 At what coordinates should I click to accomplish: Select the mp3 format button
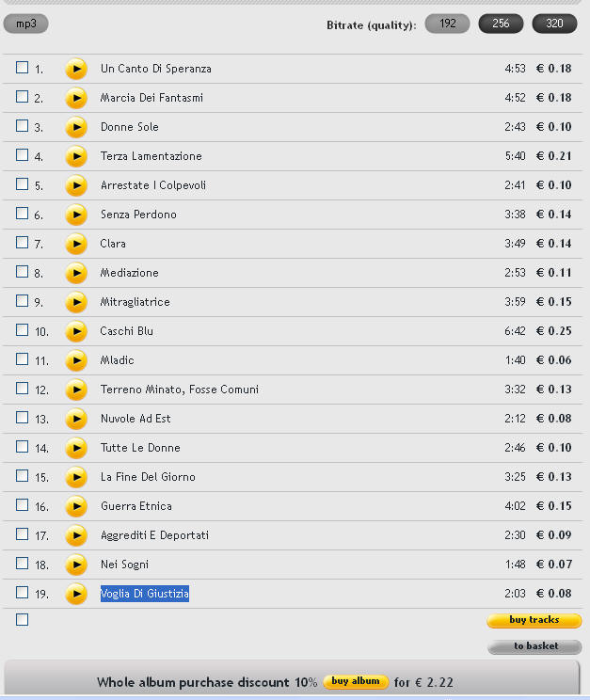coord(26,24)
